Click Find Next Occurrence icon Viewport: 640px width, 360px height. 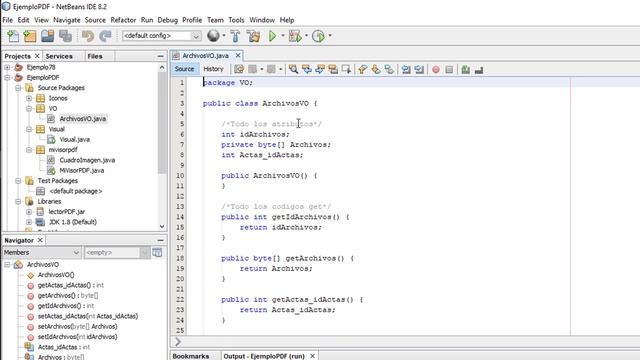tap(320, 69)
